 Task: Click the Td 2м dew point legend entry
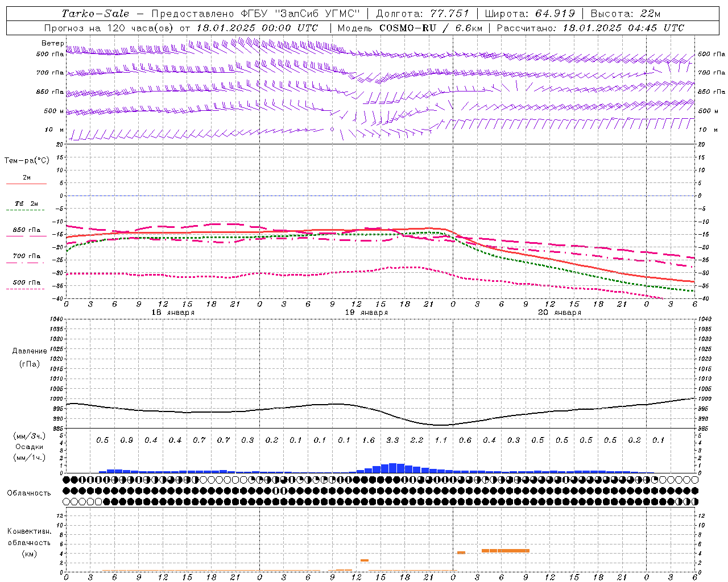pos(26,203)
